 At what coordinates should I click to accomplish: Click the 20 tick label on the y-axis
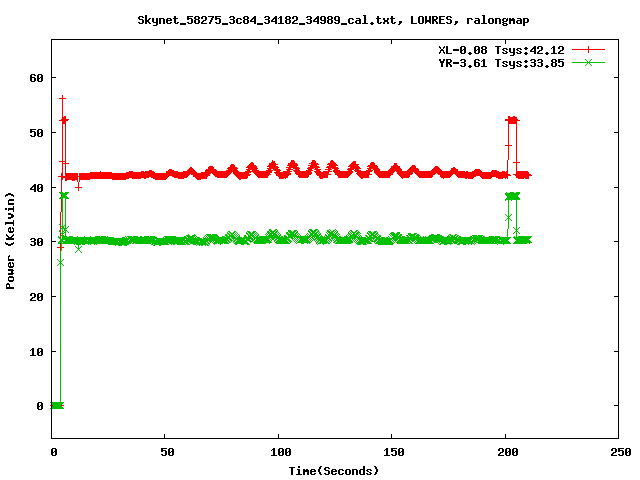[36, 297]
